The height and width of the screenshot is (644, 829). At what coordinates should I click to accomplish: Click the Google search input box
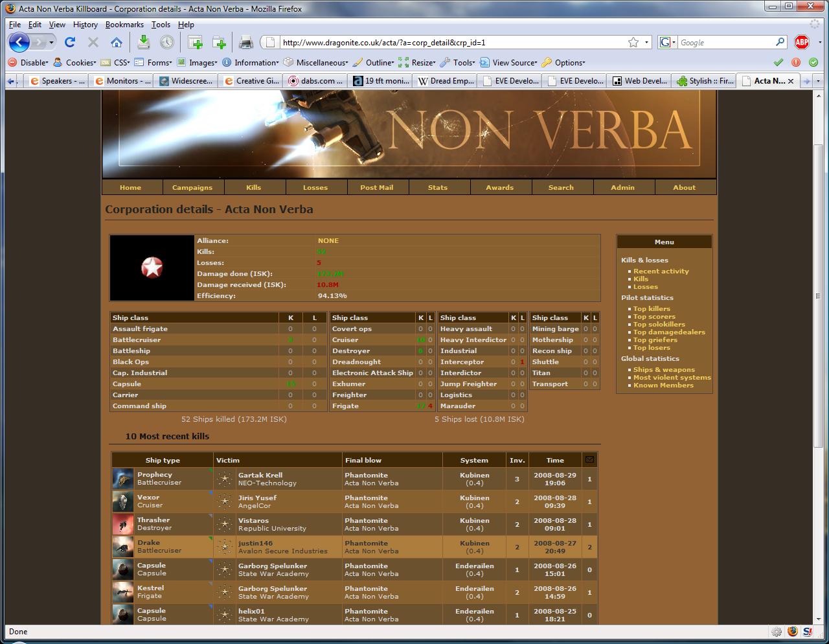725,42
